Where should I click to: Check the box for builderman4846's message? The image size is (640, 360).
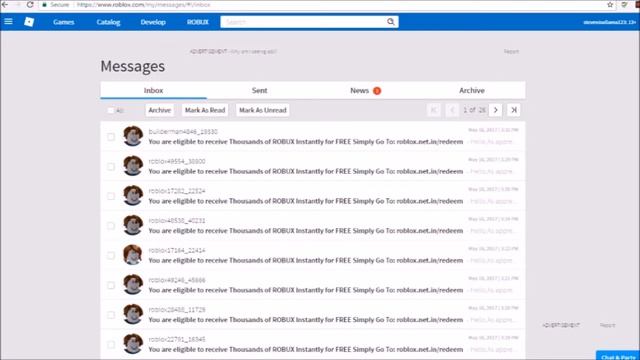(111, 137)
